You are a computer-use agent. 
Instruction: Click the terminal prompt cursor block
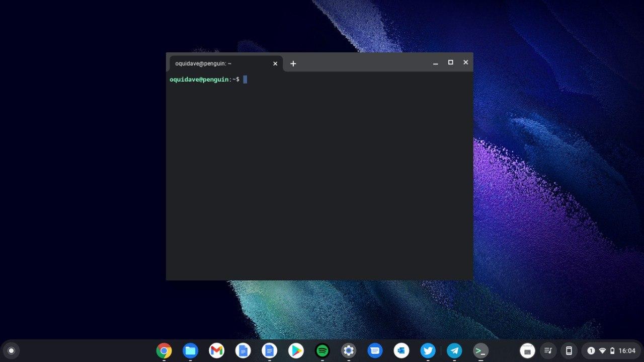click(x=245, y=80)
